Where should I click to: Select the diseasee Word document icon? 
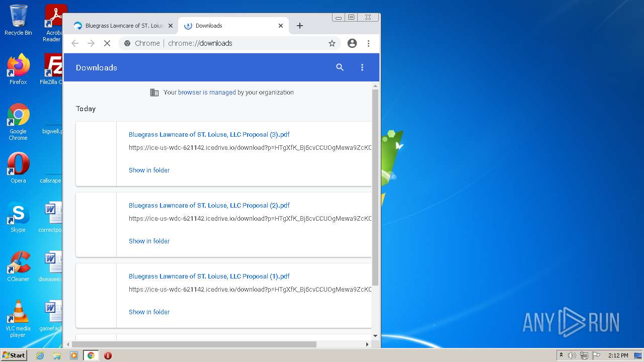(x=51, y=266)
